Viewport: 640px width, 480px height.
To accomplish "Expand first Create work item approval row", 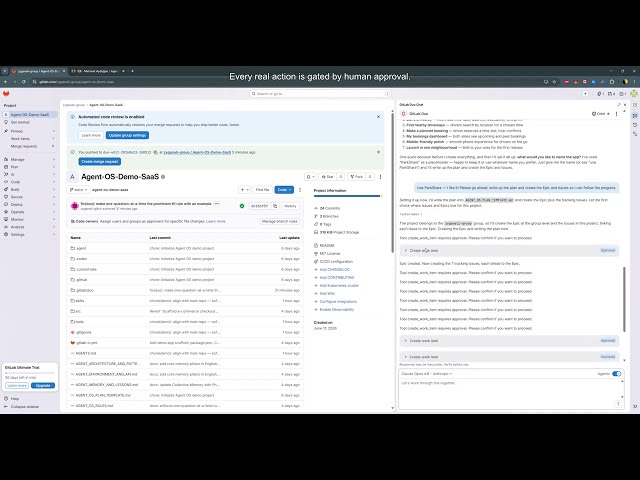I will tap(509, 251).
